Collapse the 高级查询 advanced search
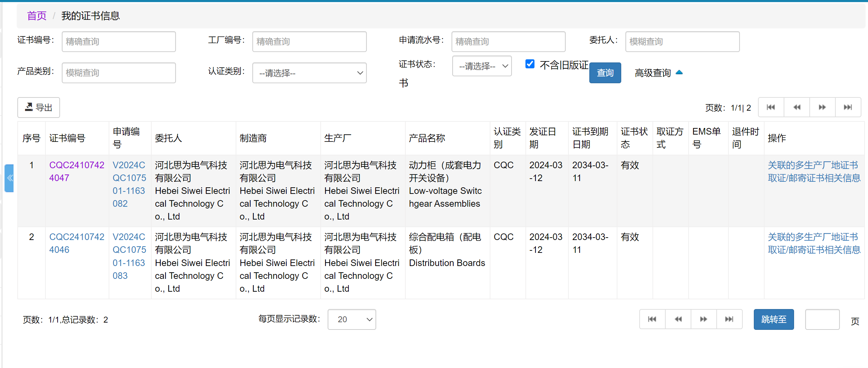 tap(659, 73)
